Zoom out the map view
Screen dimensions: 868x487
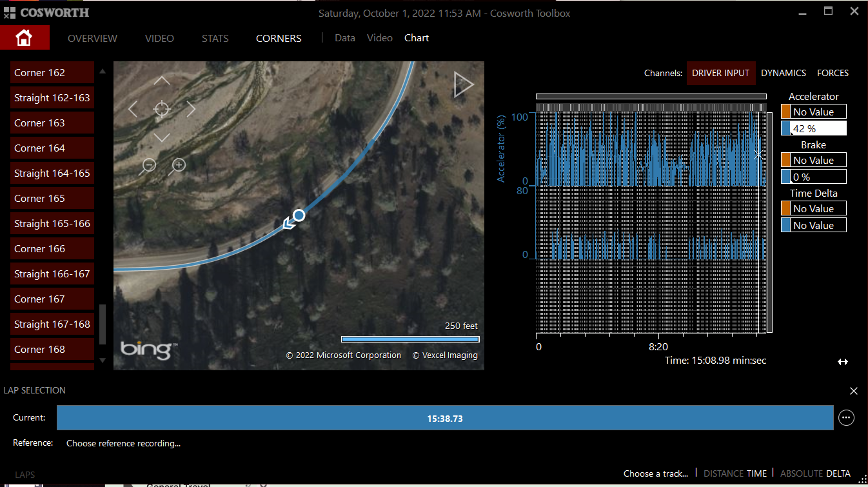148,166
